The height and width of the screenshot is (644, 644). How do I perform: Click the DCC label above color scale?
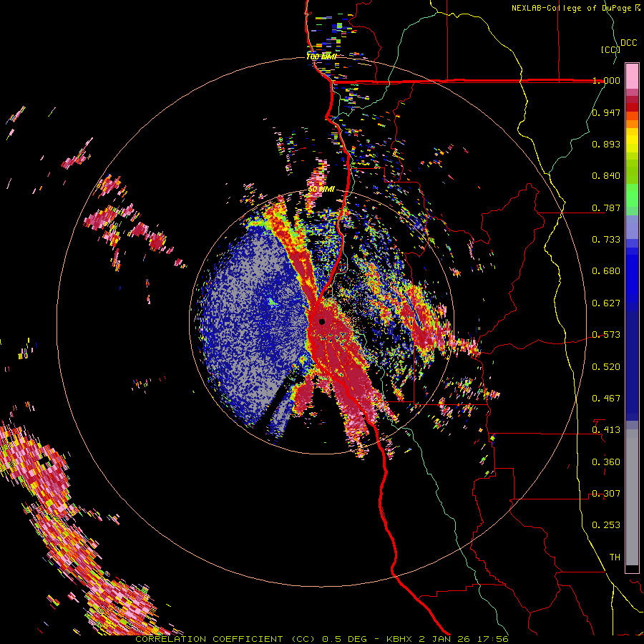pyautogui.click(x=628, y=43)
